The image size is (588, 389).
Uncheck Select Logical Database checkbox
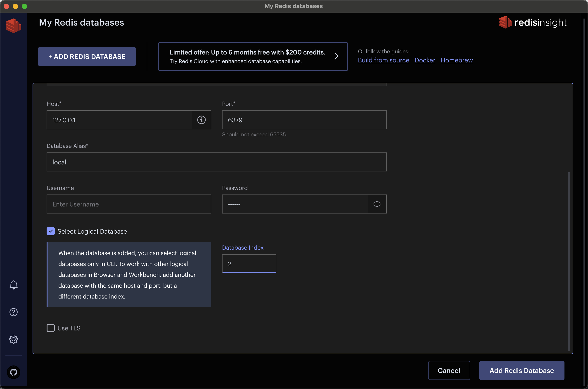click(51, 231)
